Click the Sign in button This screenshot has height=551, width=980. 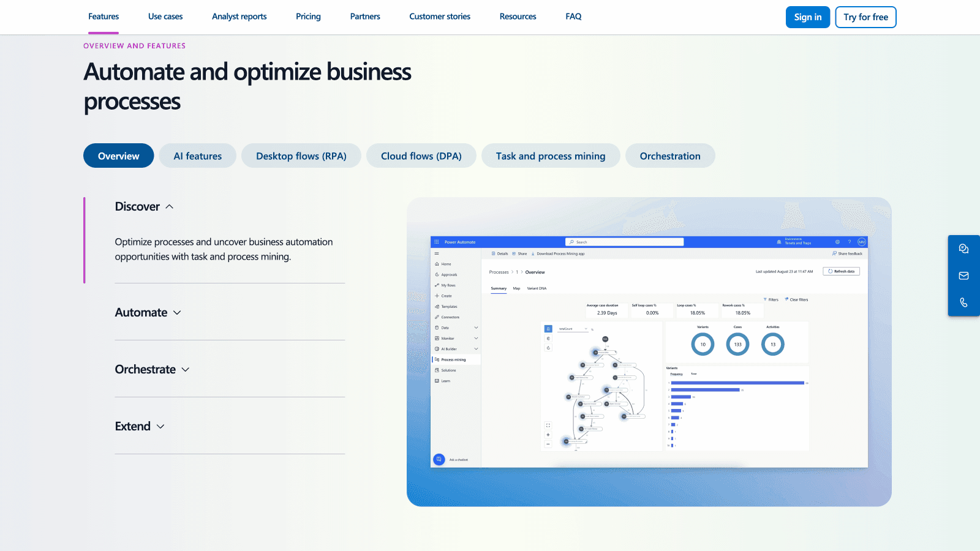pos(807,17)
